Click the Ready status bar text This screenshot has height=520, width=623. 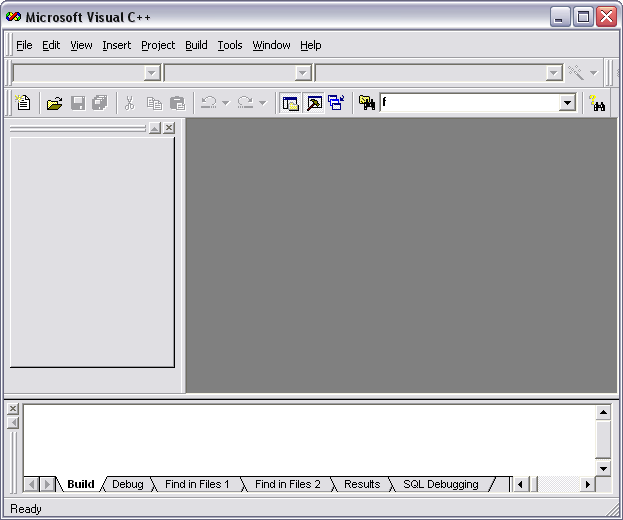[26, 509]
